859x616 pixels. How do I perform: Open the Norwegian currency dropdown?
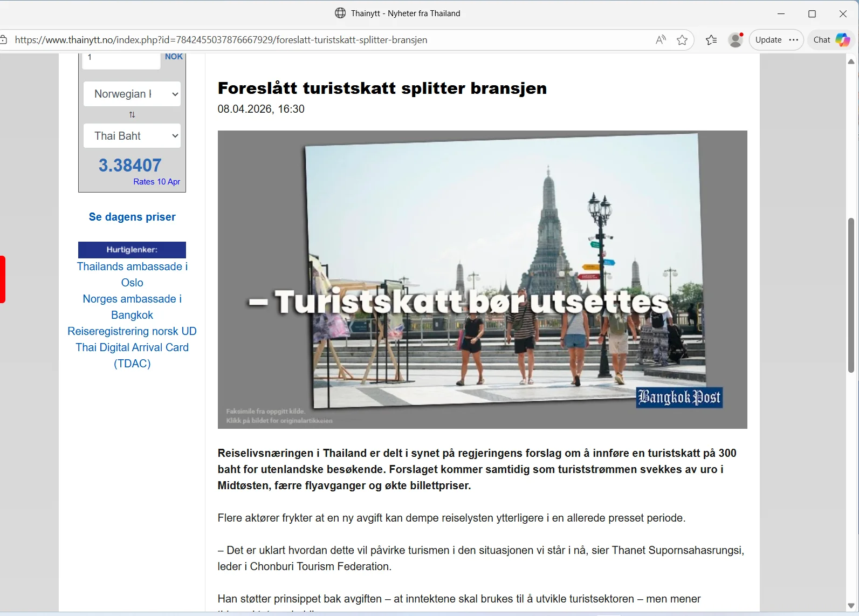click(x=132, y=94)
